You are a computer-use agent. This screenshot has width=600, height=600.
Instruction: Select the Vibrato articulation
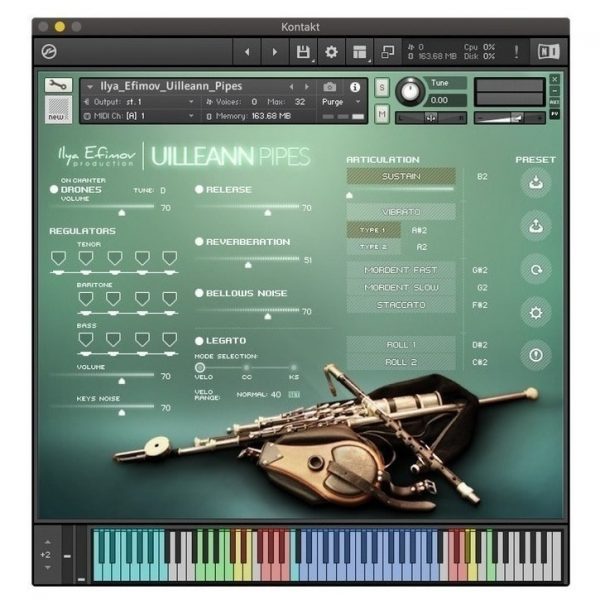tap(401, 212)
